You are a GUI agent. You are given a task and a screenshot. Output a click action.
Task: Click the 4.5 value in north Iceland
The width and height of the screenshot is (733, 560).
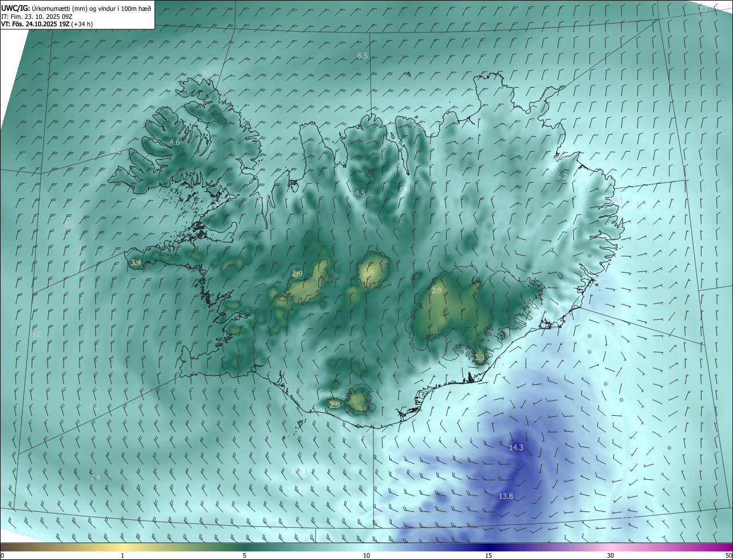click(360, 194)
